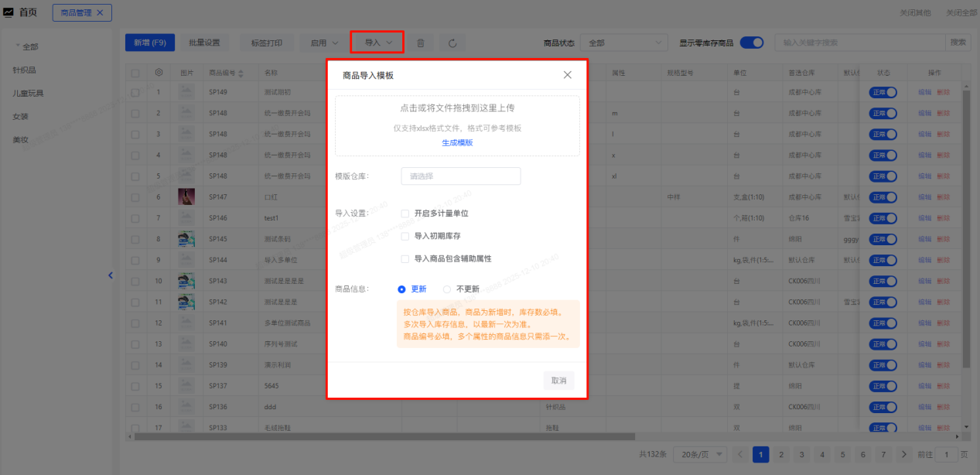
Task: Click the trash delete icon in toolbar
Action: point(421,43)
